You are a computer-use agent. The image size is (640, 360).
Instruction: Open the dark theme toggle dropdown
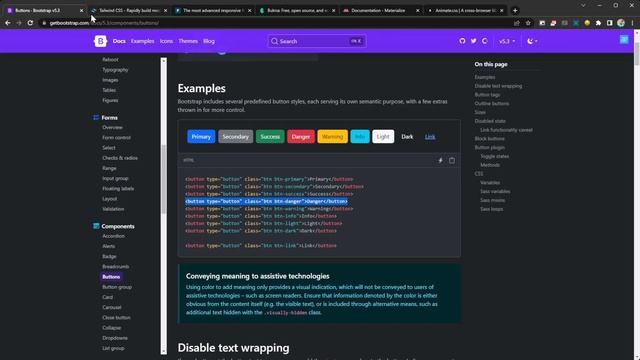click(x=532, y=41)
